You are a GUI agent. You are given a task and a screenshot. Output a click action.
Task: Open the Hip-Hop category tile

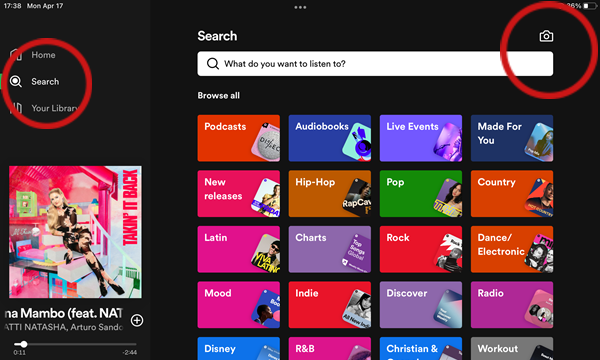click(329, 194)
